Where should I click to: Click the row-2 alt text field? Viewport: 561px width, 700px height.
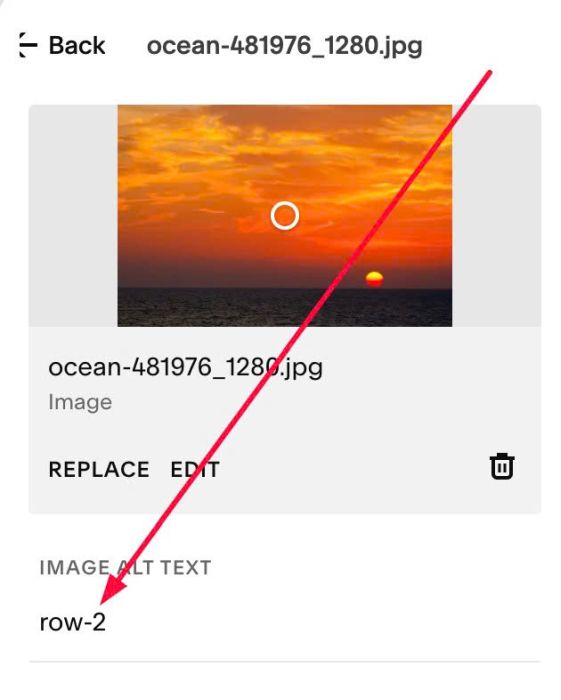click(285, 622)
